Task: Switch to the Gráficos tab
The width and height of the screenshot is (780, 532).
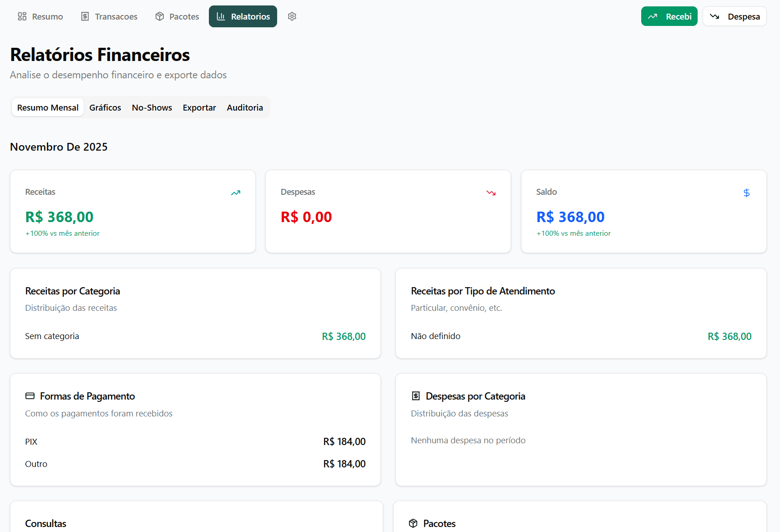Action: 105,107
